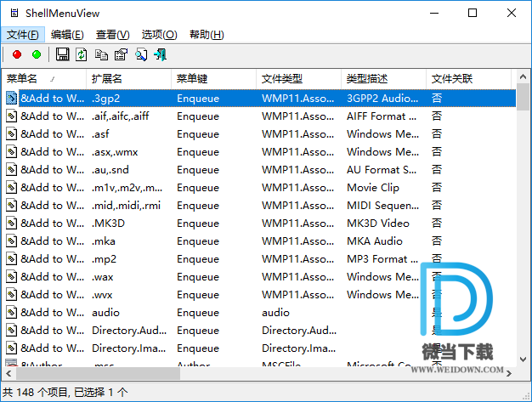Sort by the 类型描述 column header
532x402 pixels.
point(383,79)
